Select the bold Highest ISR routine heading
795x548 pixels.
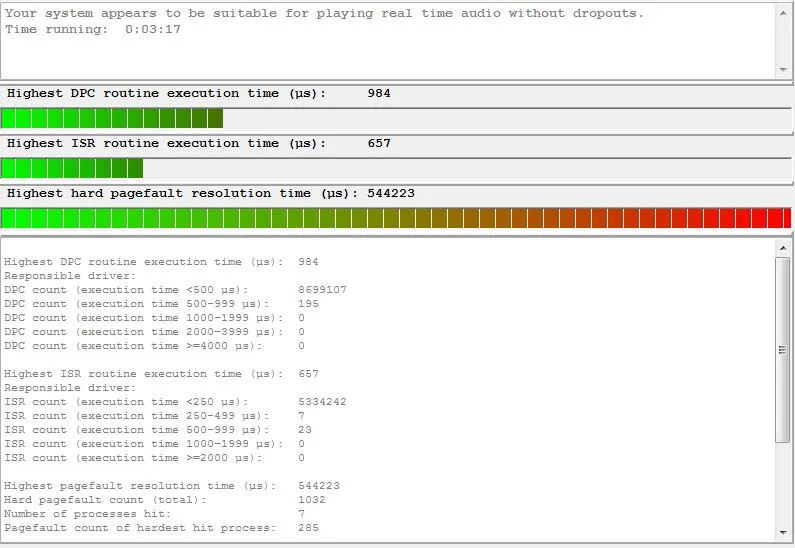tap(166, 143)
